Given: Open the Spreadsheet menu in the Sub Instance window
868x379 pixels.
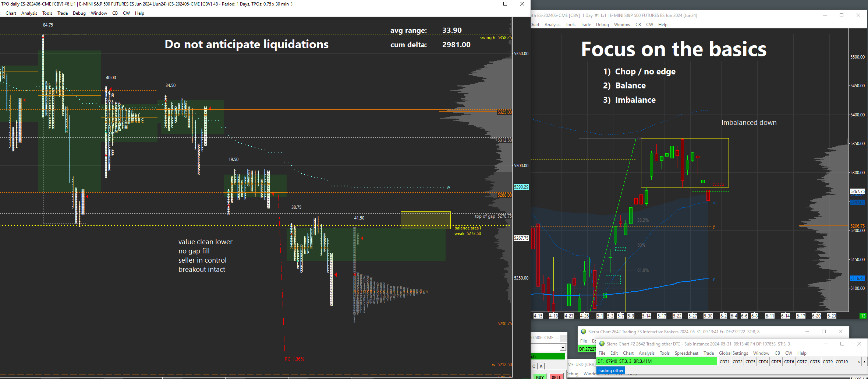Looking at the screenshot, I should tap(686, 353).
